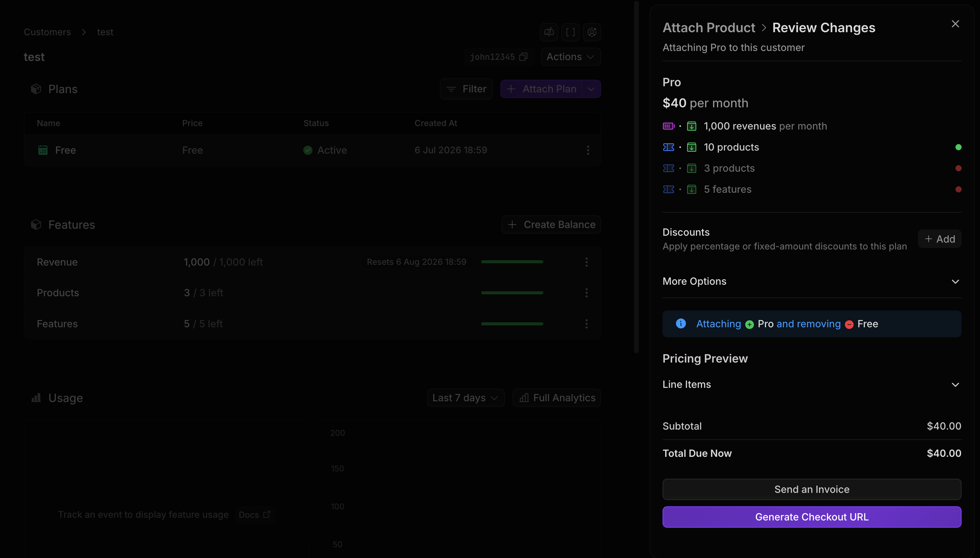Click the brackets icon in top toolbar
The image size is (980, 558).
tap(570, 32)
